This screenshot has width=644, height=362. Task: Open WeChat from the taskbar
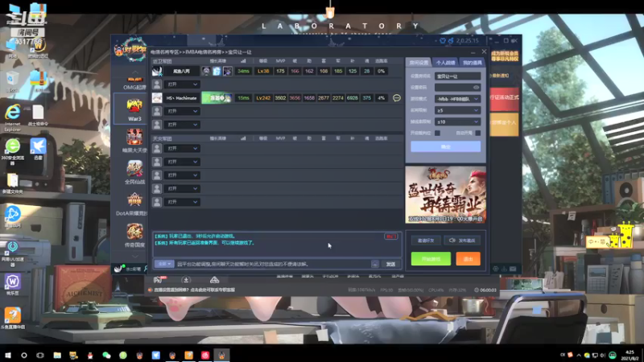pyautogui.click(x=106, y=355)
